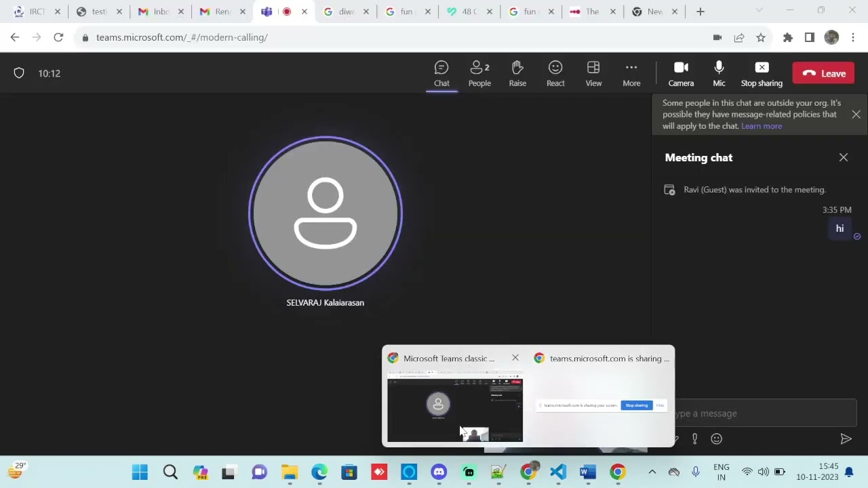This screenshot has height=488, width=868.
Task: Open the weather widget
Action: pos(16,470)
